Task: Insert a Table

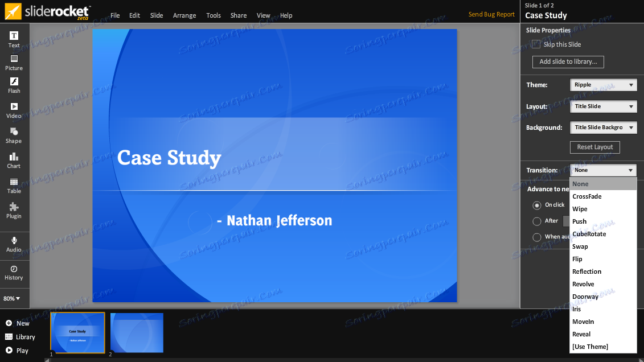Action: [x=14, y=186]
